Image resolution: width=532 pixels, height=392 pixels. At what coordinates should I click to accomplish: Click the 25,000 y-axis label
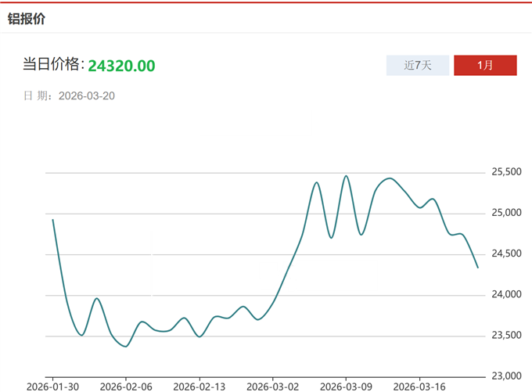click(506, 213)
